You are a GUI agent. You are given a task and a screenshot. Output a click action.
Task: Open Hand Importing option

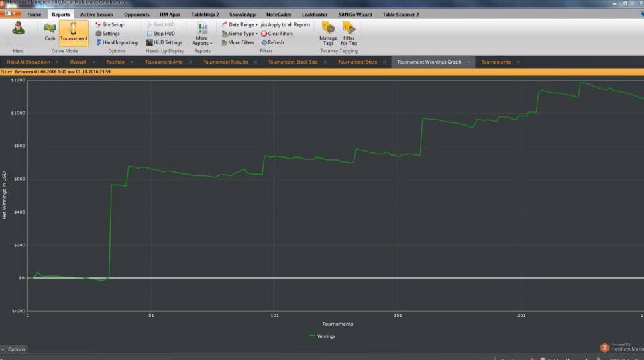coord(117,42)
